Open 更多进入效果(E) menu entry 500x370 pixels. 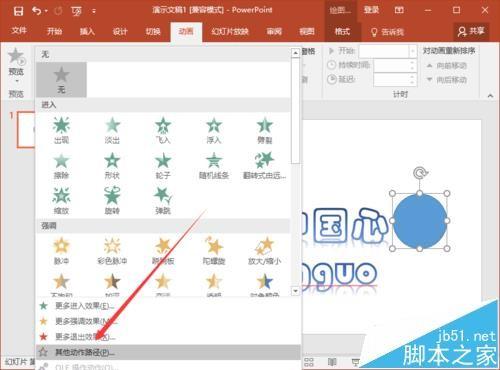168,306
